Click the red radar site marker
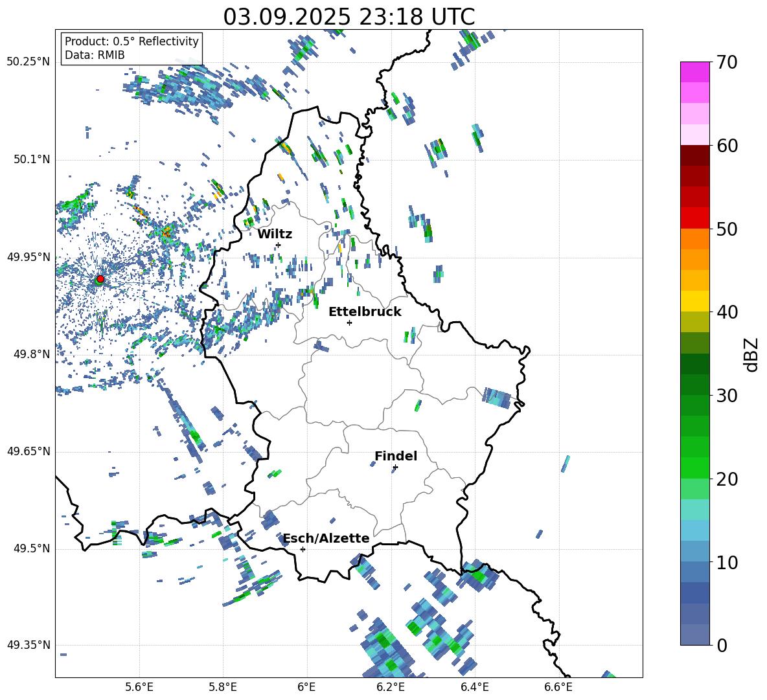The height and width of the screenshot is (700, 767). pos(100,279)
